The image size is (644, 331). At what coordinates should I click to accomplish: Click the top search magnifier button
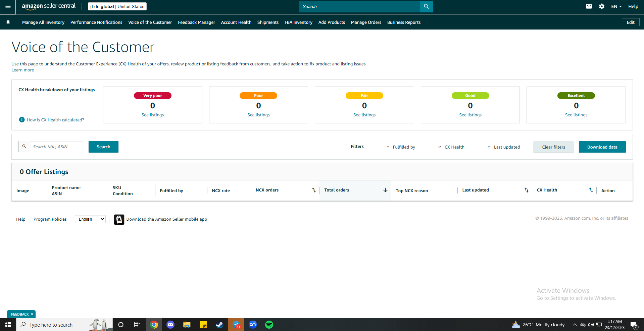(x=426, y=6)
